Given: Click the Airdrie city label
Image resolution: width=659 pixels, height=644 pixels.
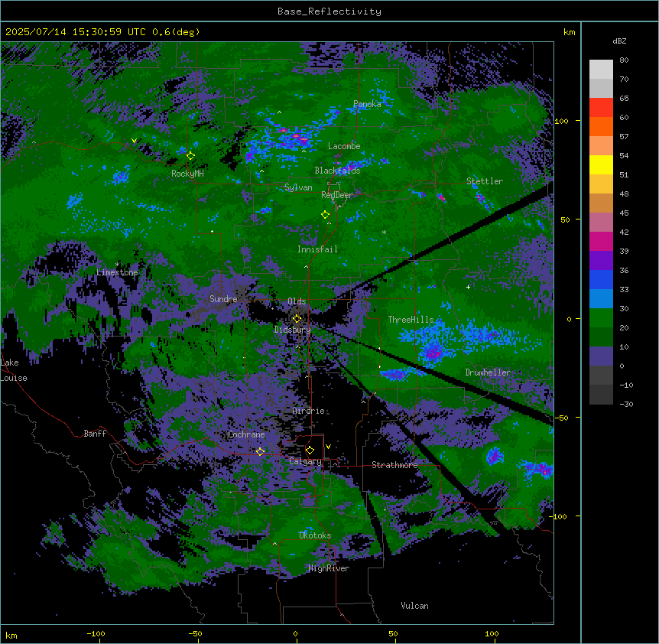Looking at the screenshot, I should (309, 411).
